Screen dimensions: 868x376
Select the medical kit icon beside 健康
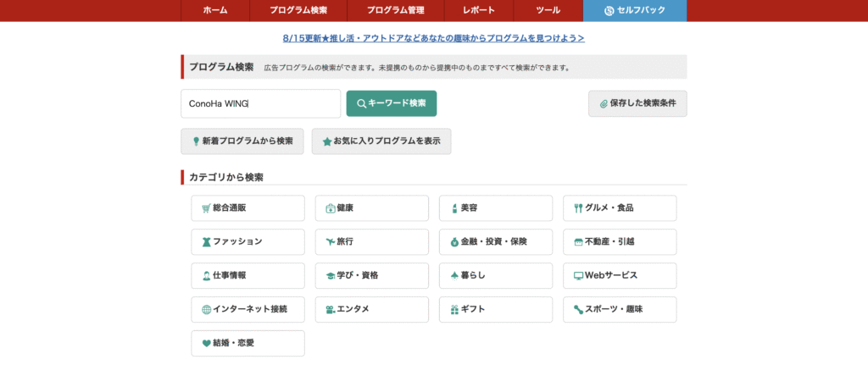click(x=331, y=208)
